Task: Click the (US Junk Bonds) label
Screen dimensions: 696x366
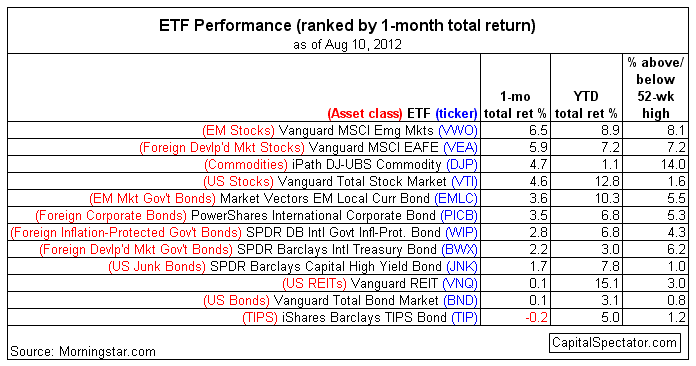Action: pos(157,267)
